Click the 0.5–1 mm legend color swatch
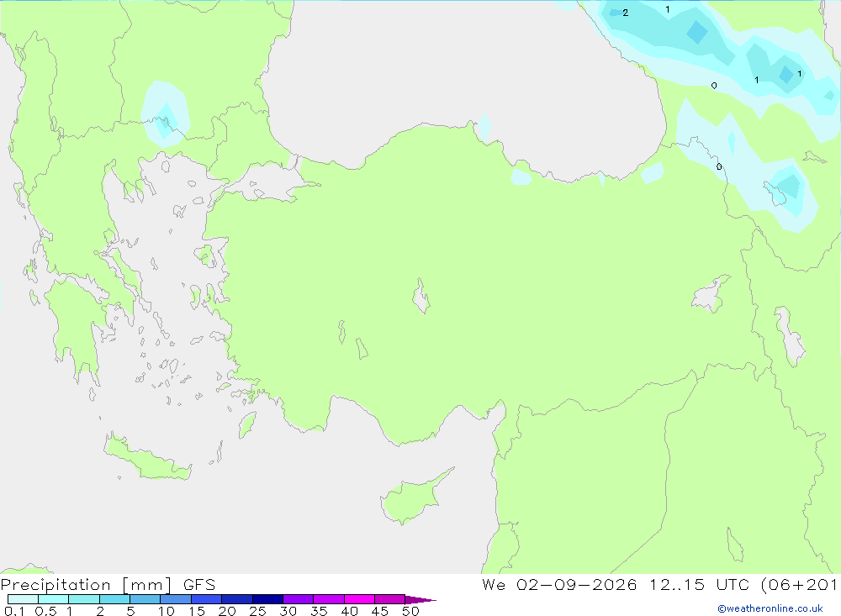 [54, 599]
